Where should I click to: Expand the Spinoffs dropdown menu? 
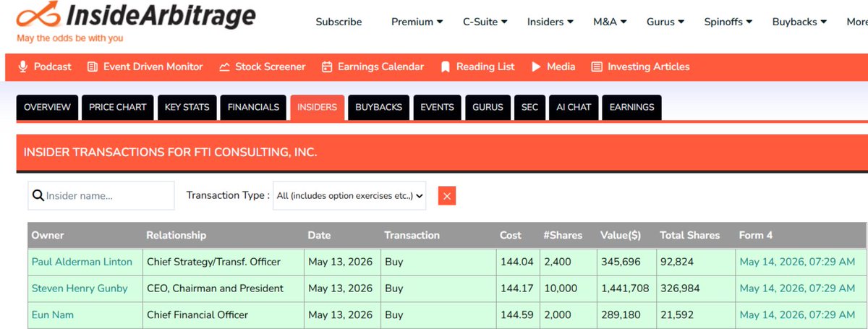tap(728, 22)
